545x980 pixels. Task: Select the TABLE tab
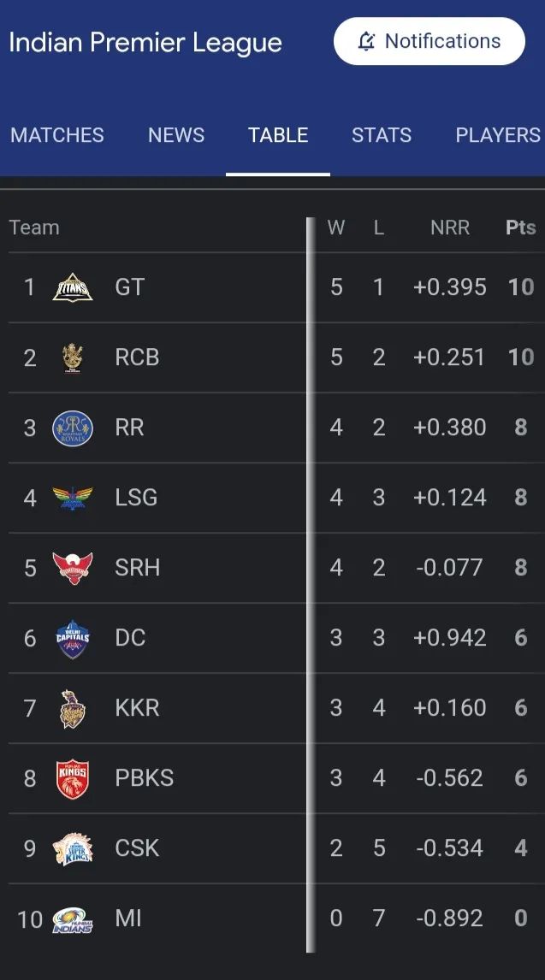278,135
